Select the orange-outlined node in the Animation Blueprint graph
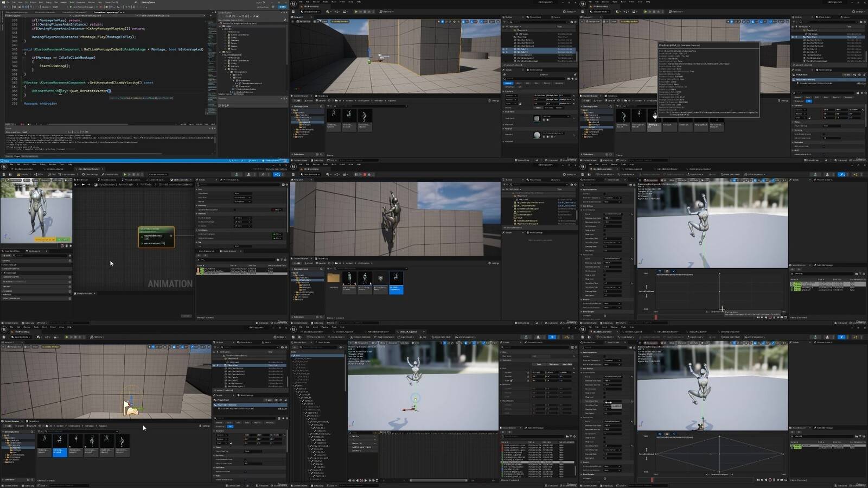 [156, 237]
